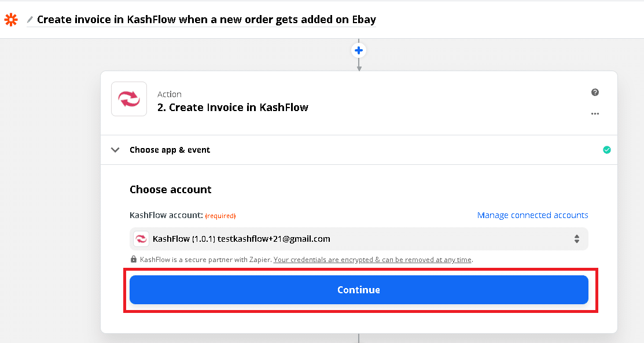Click the Action label above step title
644x343 pixels.
pyautogui.click(x=170, y=94)
